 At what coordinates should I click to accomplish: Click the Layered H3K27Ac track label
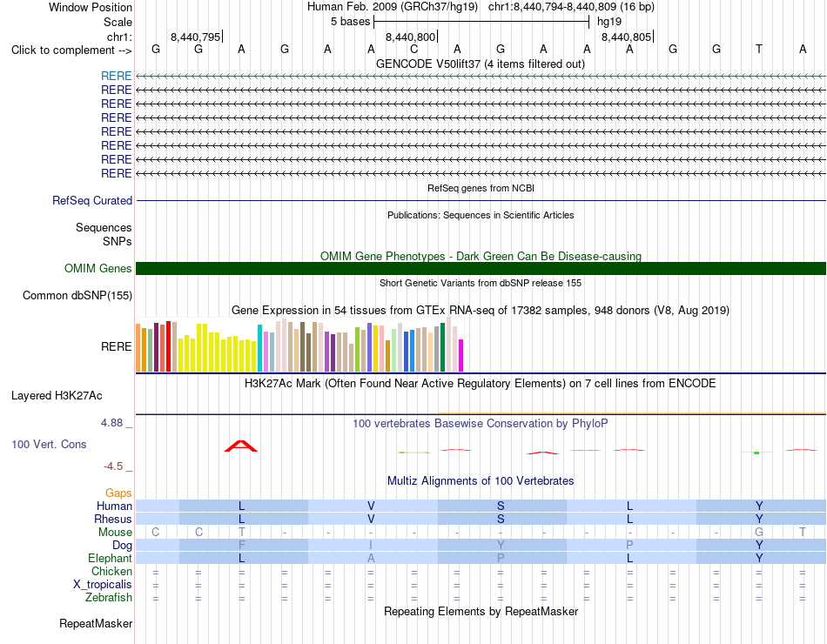pos(57,396)
